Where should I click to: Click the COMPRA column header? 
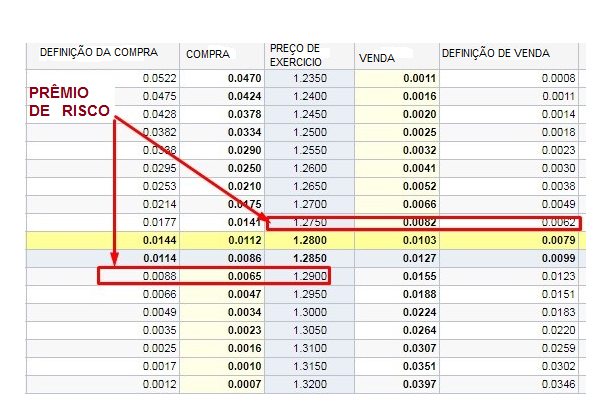tap(208, 53)
